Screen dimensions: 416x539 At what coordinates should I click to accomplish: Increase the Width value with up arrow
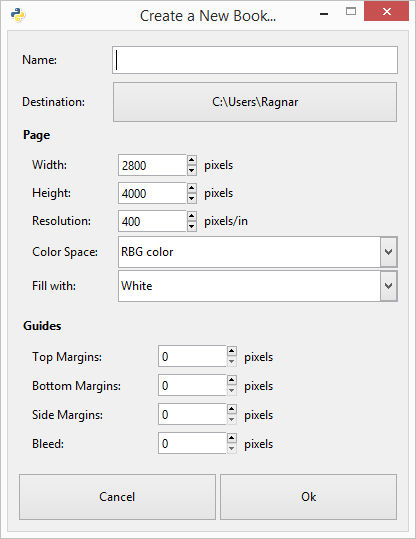click(x=192, y=160)
